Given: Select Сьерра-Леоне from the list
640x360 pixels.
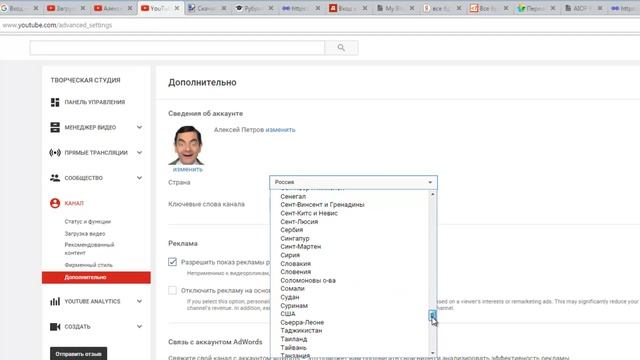Looking at the screenshot, I should pos(302,322).
